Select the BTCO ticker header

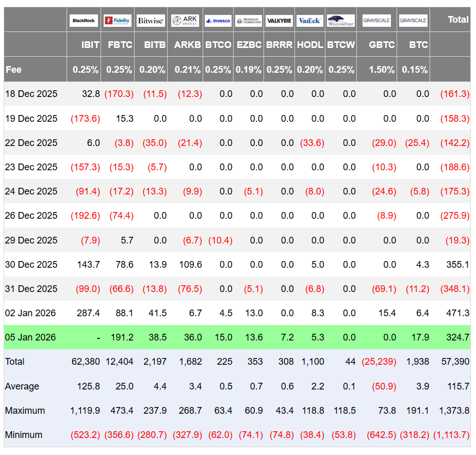point(218,45)
